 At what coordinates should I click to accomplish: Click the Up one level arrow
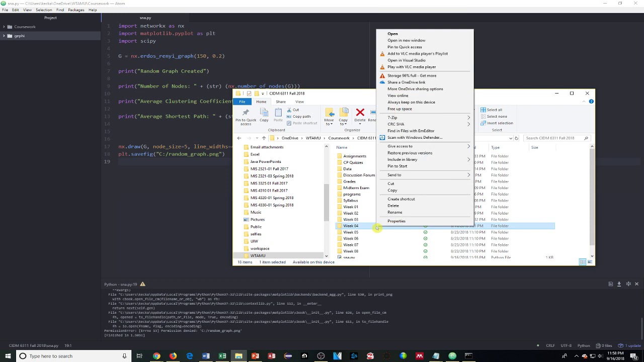(264, 138)
